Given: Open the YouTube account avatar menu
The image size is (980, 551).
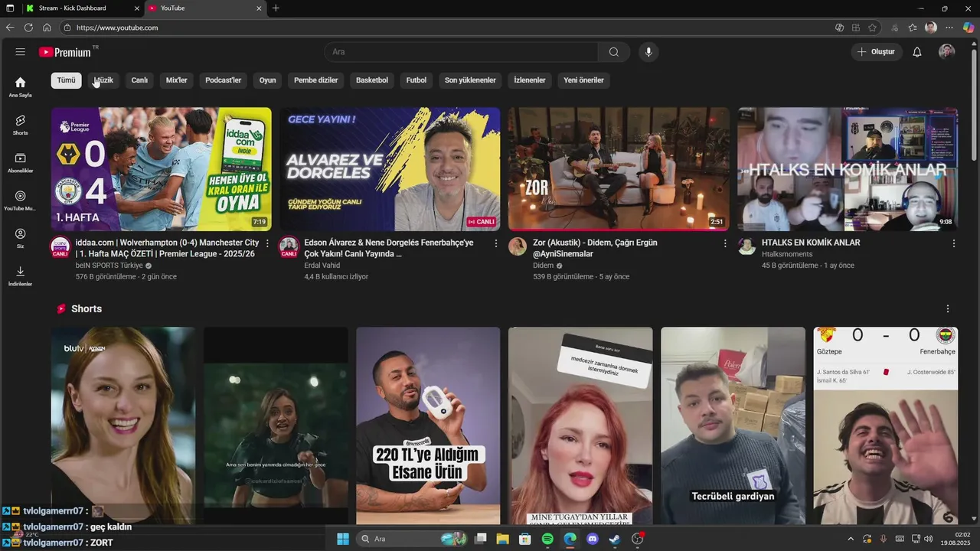Looking at the screenshot, I should coord(947,52).
